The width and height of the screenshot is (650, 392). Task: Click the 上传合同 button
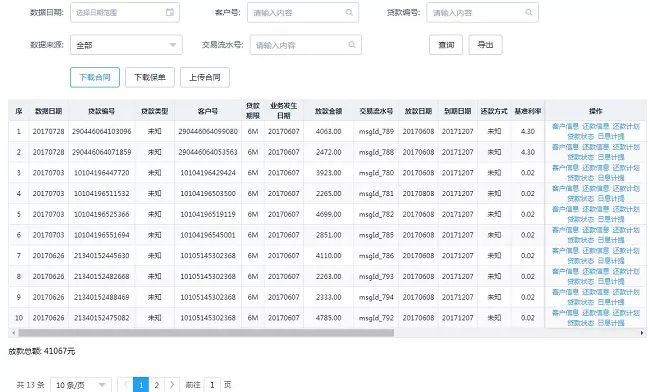point(205,77)
